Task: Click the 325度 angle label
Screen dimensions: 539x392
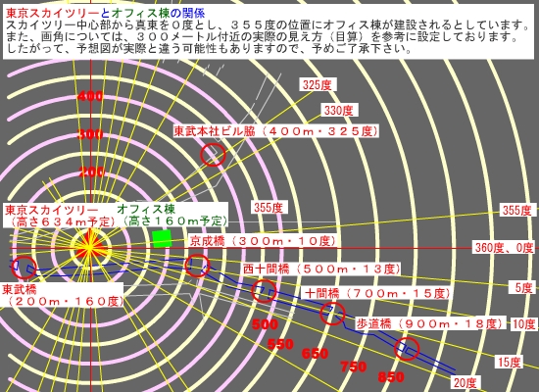Action: 318,85
